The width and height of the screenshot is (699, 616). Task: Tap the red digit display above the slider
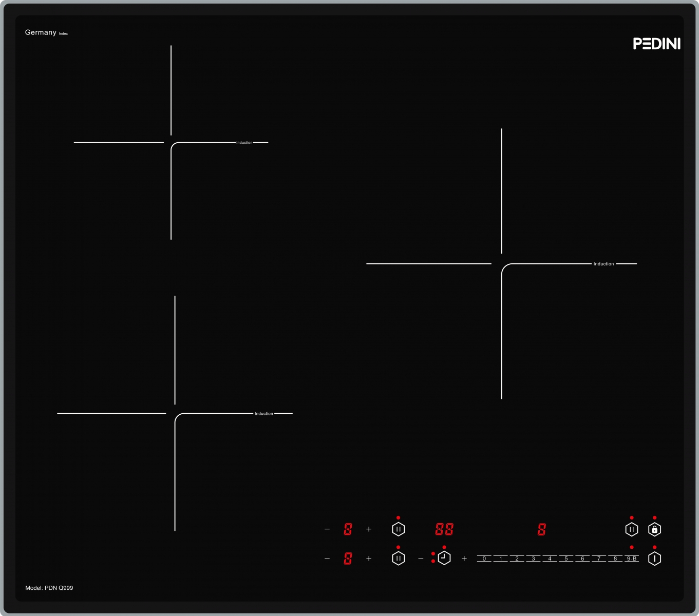click(541, 529)
